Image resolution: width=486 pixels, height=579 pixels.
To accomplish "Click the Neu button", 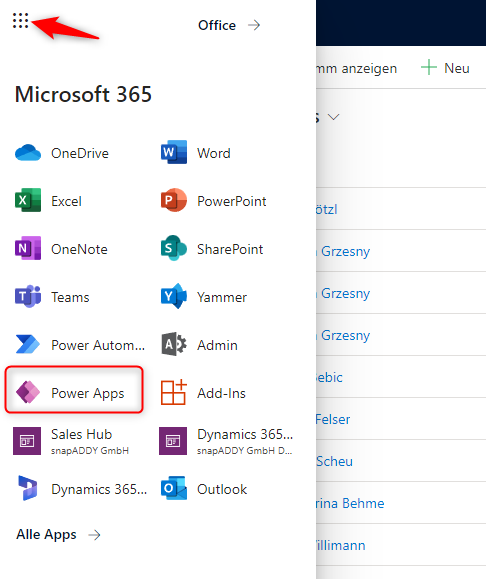I will click(x=445, y=68).
